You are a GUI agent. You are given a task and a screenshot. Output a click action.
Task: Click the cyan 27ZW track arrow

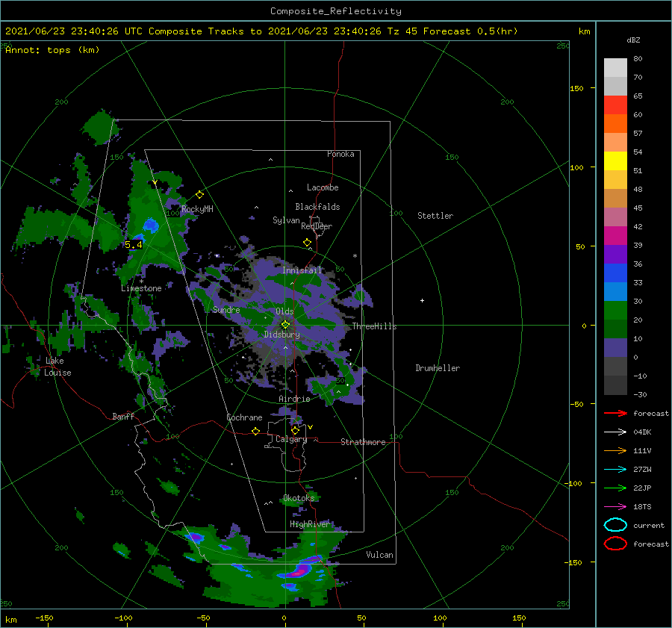(615, 470)
